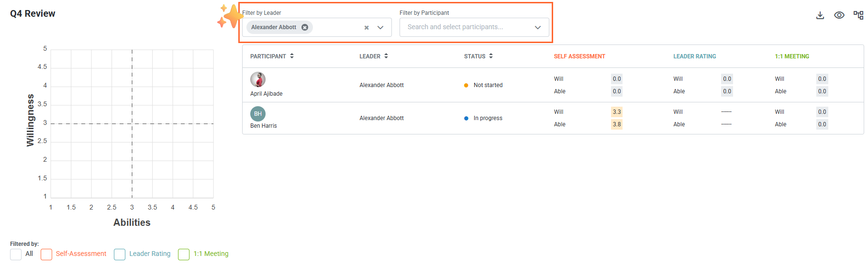Click Ben Harris's BH avatar
The image size is (868, 266).
(258, 114)
